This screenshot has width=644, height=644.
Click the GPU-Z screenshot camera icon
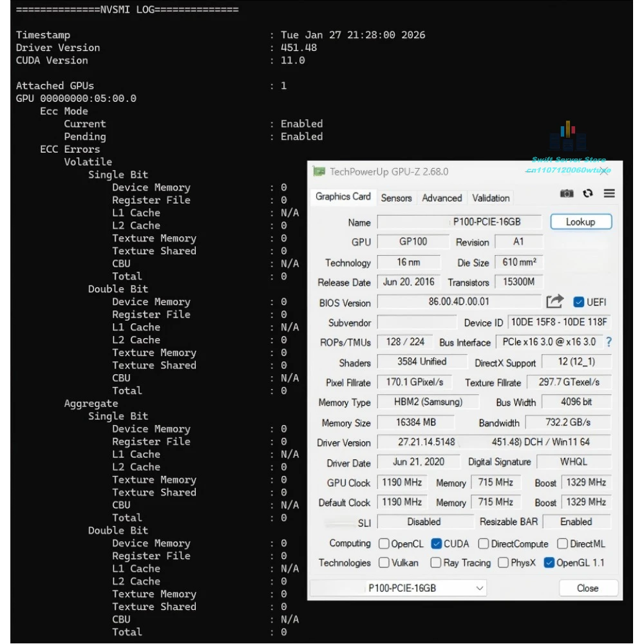click(566, 193)
